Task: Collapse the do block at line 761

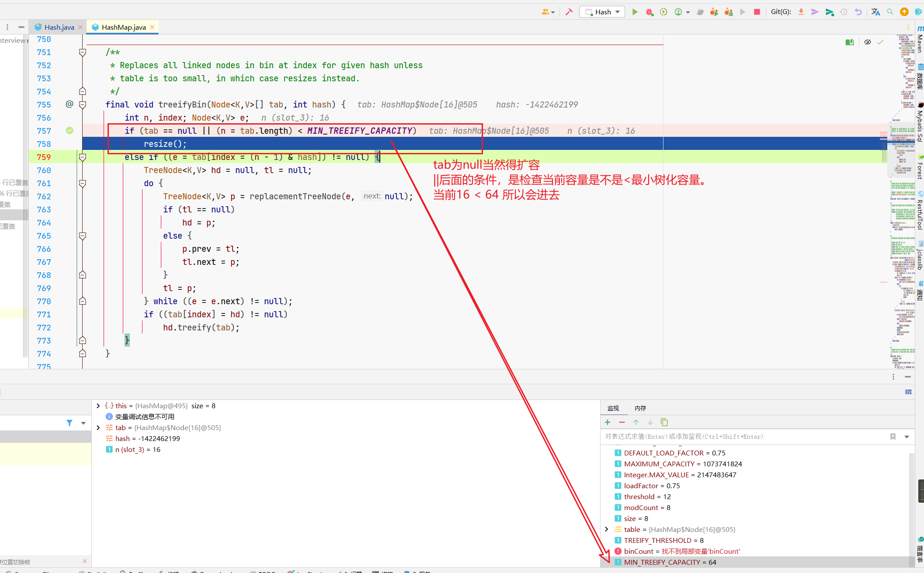Action: [x=82, y=183]
